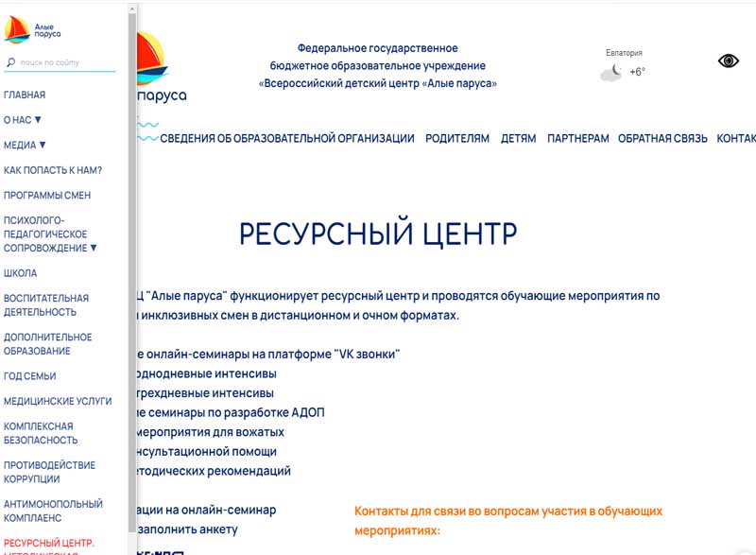Click the заполнить анкету text

click(x=187, y=529)
